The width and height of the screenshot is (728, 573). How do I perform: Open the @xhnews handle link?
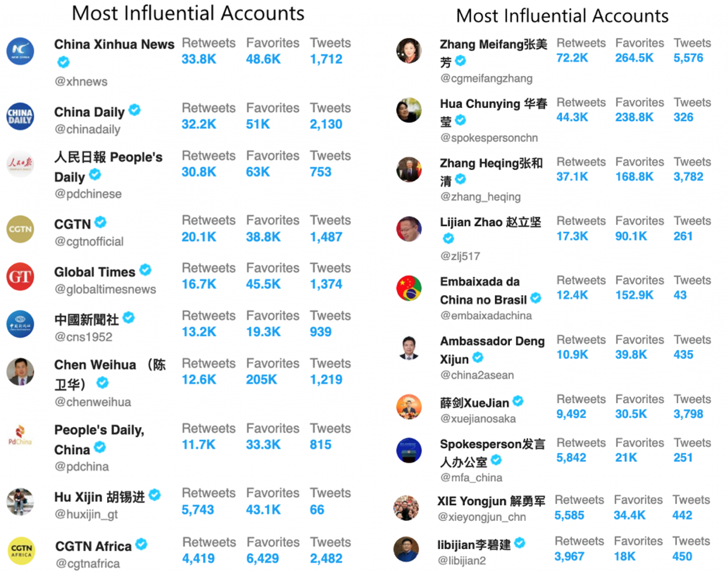81,81
